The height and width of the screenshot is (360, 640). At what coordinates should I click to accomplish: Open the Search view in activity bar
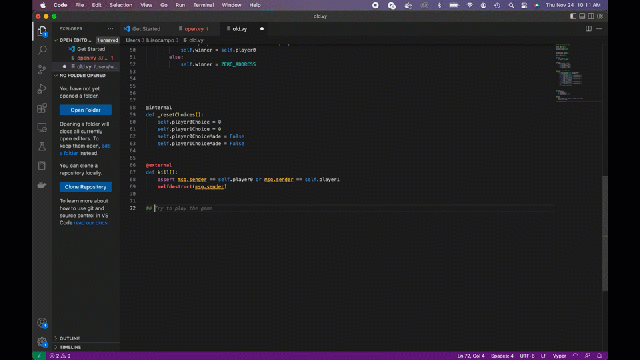point(42,50)
